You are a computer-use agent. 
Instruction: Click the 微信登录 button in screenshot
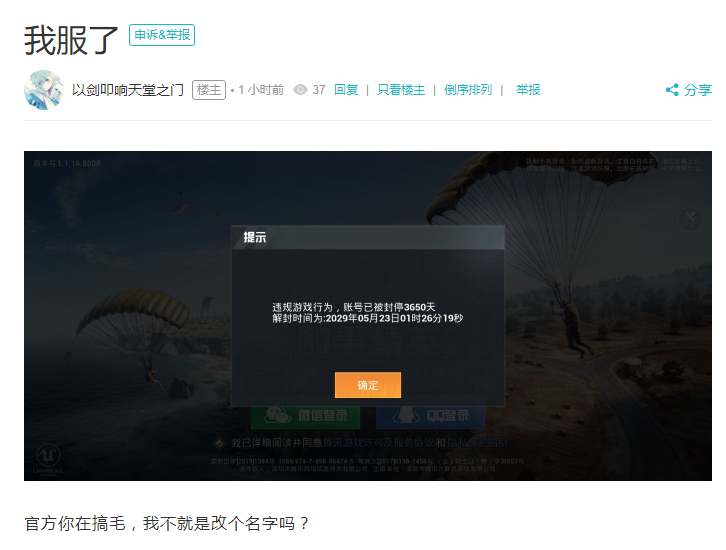point(305,415)
